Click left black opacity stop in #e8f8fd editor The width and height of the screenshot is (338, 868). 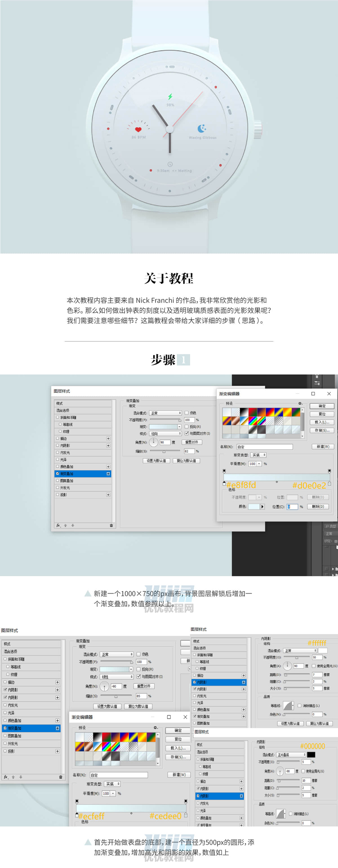tap(224, 471)
